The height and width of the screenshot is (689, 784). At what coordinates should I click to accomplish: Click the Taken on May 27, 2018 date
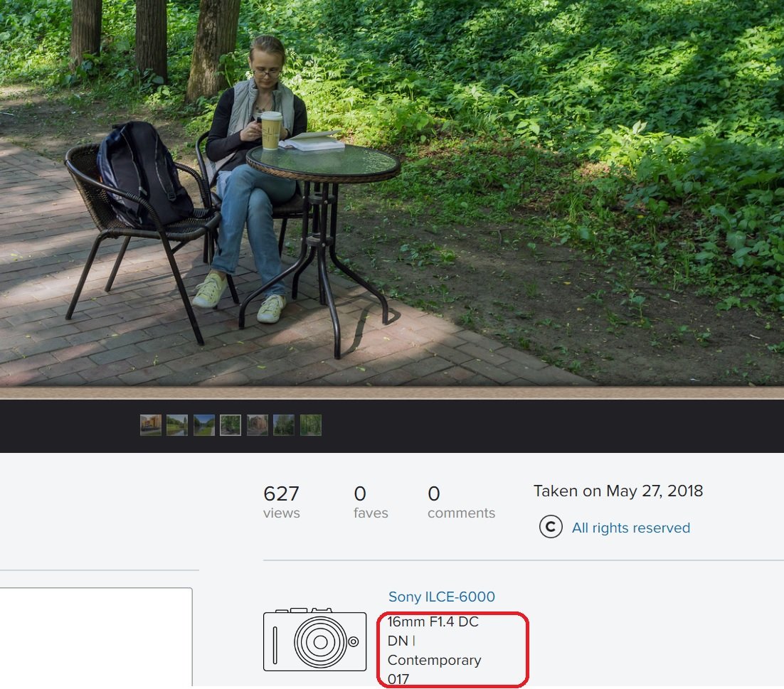coord(618,491)
